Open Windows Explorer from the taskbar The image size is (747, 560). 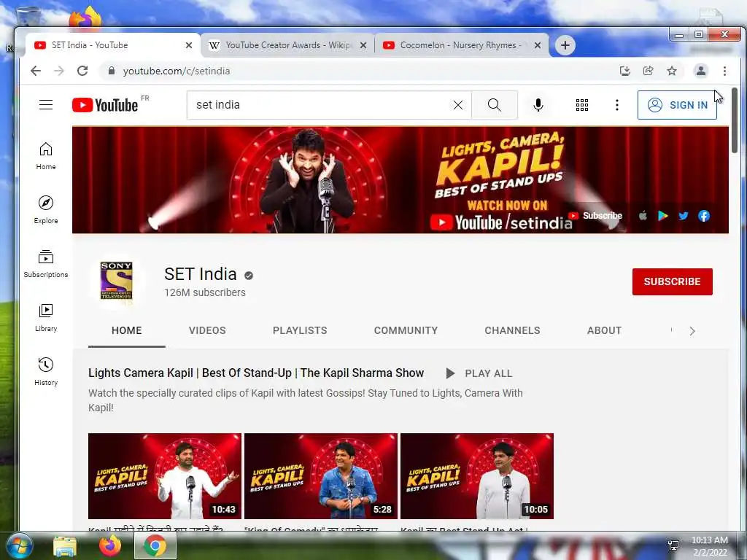(x=65, y=546)
